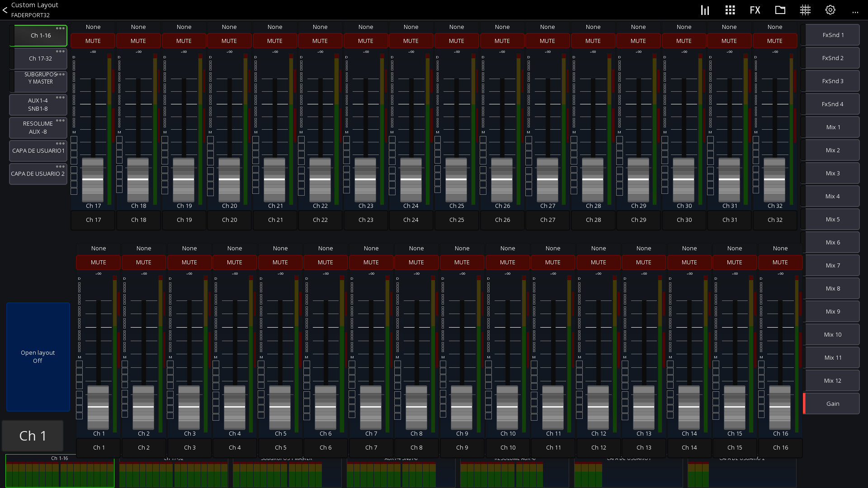Open the grid layout view icon
This screenshot has width=868, height=488.
tap(730, 10)
